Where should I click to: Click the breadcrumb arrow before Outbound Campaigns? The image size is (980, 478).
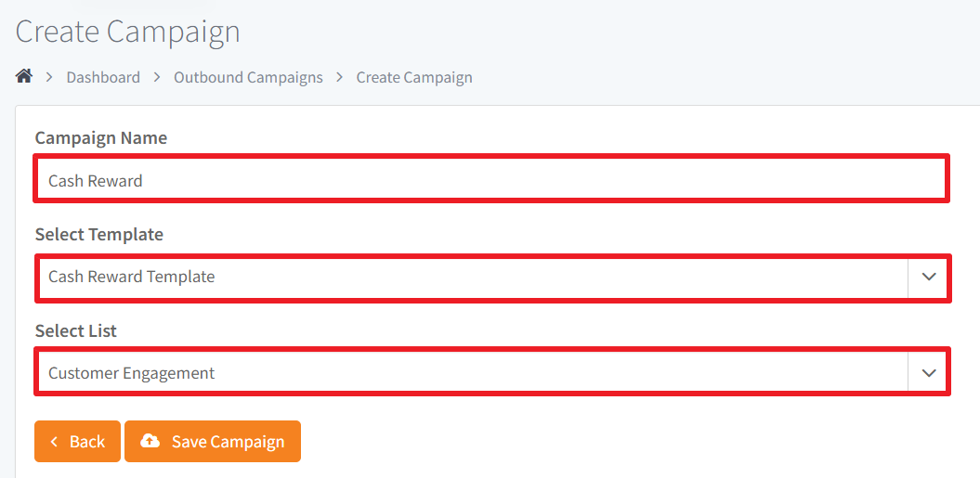click(x=157, y=77)
